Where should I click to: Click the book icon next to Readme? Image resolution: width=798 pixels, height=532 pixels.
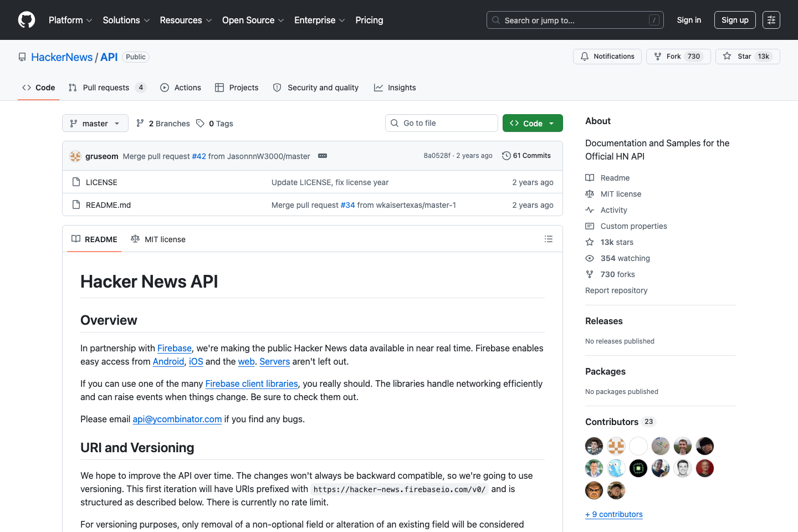pos(590,177)
